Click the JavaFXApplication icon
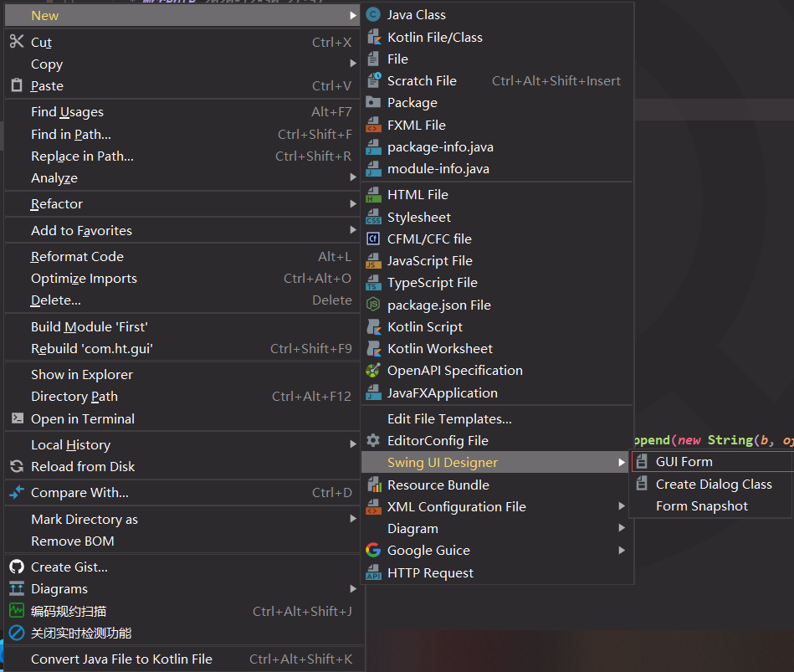This screenshot has height=672, width=794. 373,392
